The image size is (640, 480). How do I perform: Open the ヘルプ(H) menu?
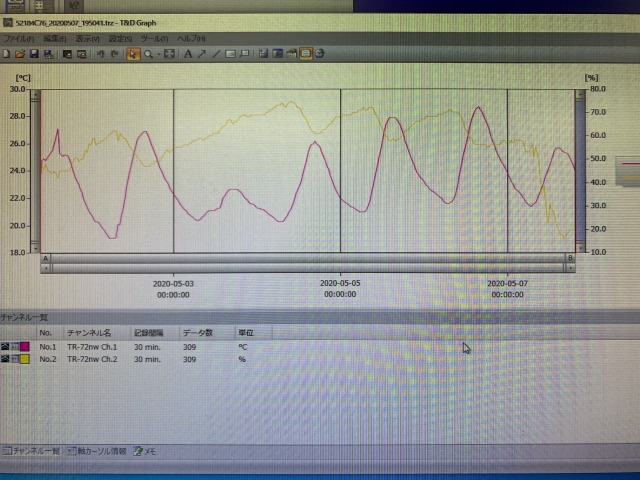(x=191, y=39)
